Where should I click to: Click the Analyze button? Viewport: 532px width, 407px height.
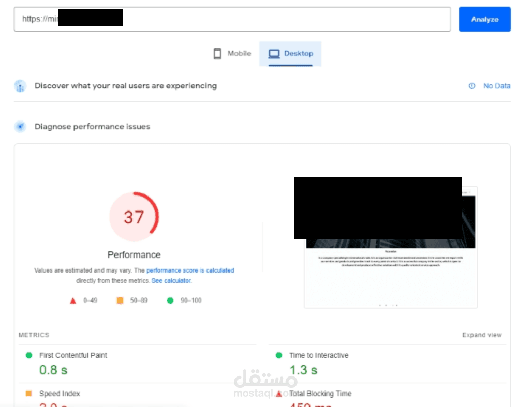tap(484, 19)
